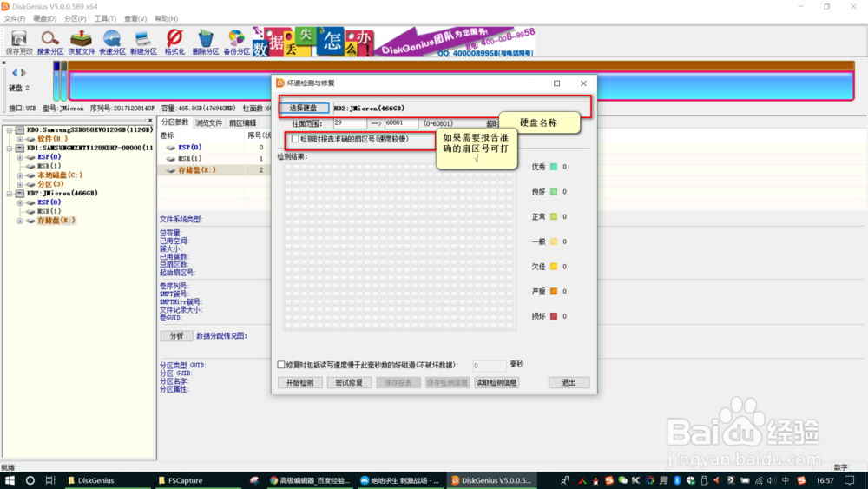Select MSR(1) under HD1 in the tree
This screenshot has width=868, height=489.
[x=49, y=166]
